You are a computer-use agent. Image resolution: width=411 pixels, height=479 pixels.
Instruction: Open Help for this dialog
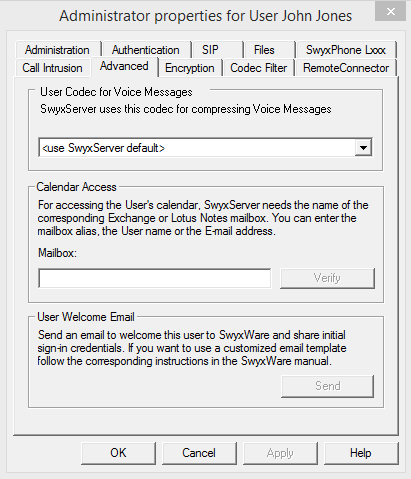tap(361, 453)
